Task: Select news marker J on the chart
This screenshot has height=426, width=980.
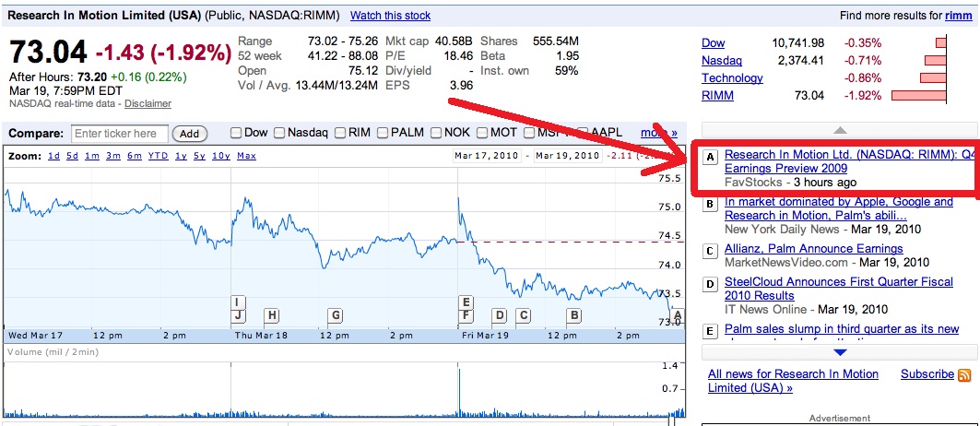Action: pyautogui.click(x=238, y=315)
